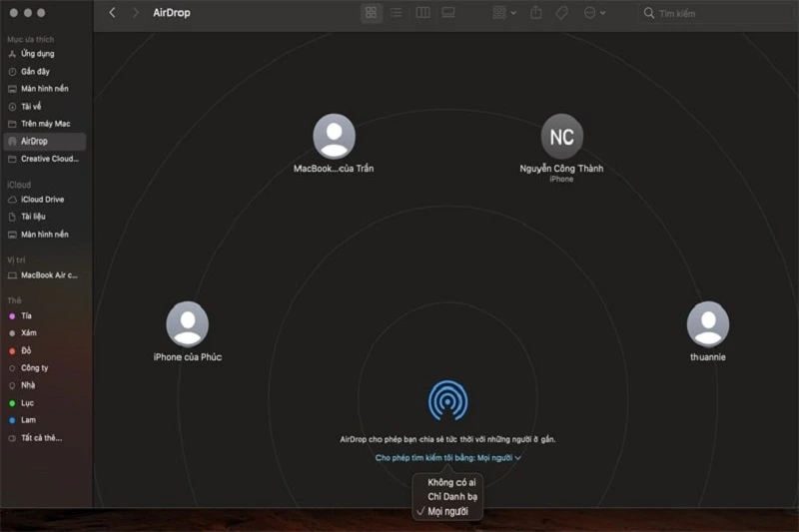The image size is (799, 532).
Task: Open Gần đây in the sidebar
Action: coord(44,71)
